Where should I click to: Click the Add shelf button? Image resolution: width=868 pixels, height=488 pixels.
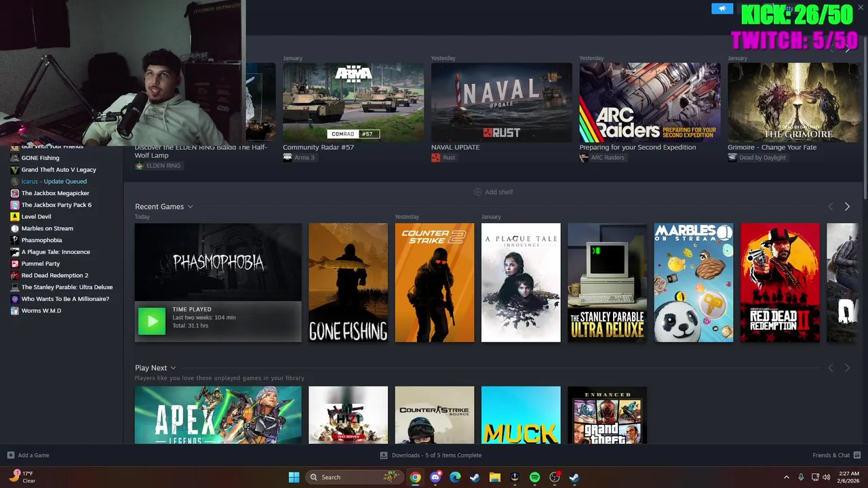[493, 192]
